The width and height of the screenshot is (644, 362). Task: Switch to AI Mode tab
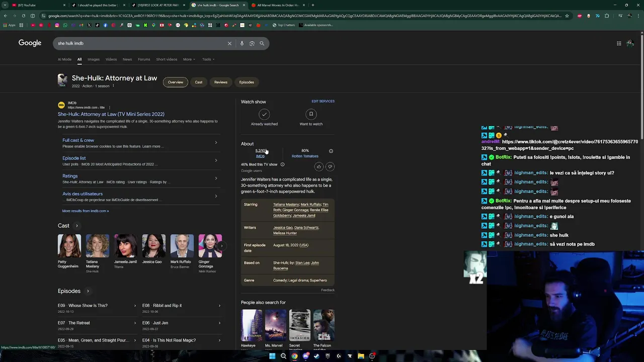(x=64, y=59)
